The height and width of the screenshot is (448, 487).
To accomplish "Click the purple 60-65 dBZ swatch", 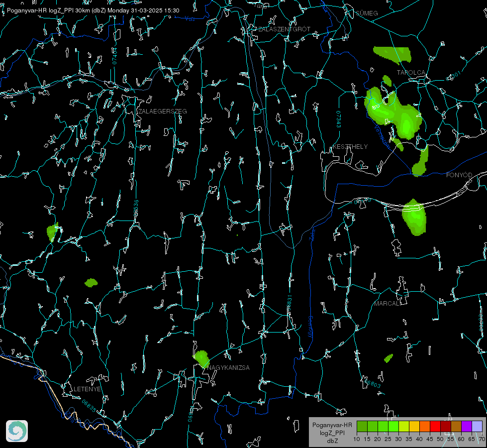I will (x=467, y=426).
